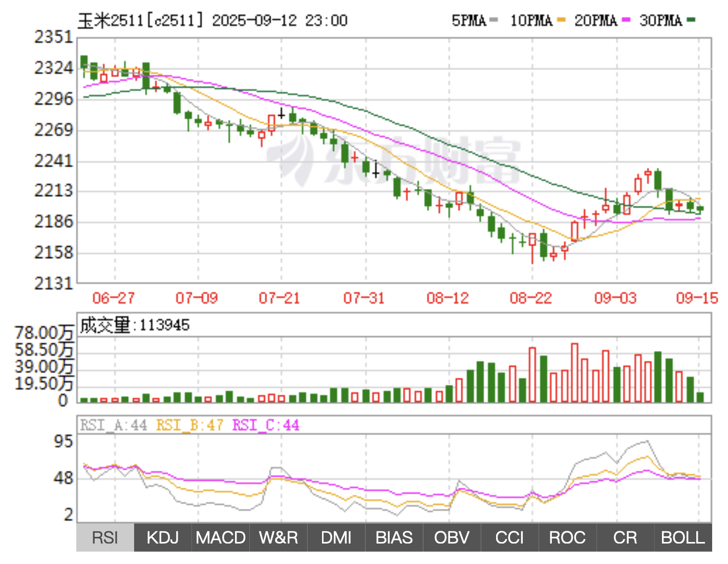Show the CCI indicator
This screenshot has width=728, height=564.
(x=510, y=537)
